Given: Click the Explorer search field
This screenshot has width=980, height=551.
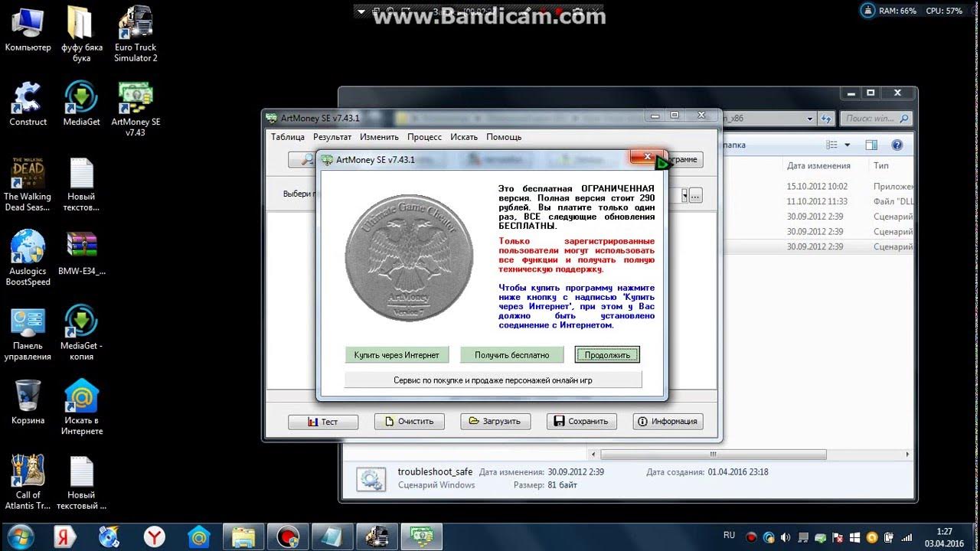Looking at the screenshot, I should pos(876,119).
